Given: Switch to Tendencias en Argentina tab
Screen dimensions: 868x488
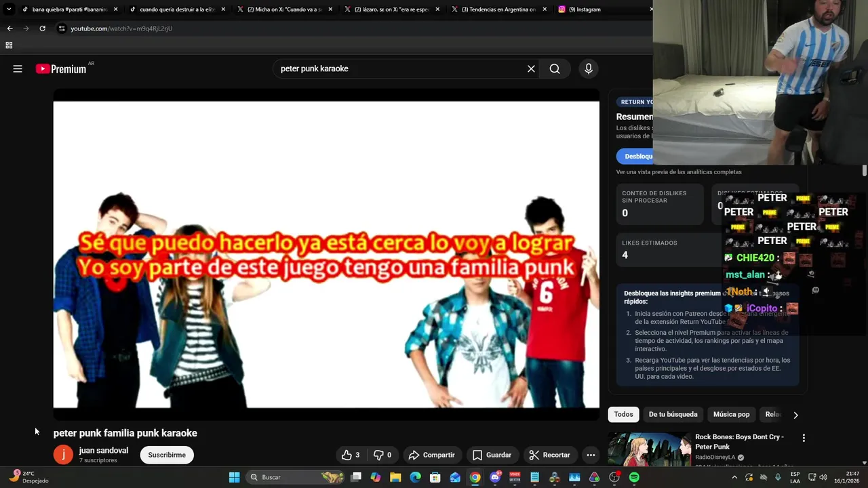Looking at the screenshot, I should click(x=498, y=9).
